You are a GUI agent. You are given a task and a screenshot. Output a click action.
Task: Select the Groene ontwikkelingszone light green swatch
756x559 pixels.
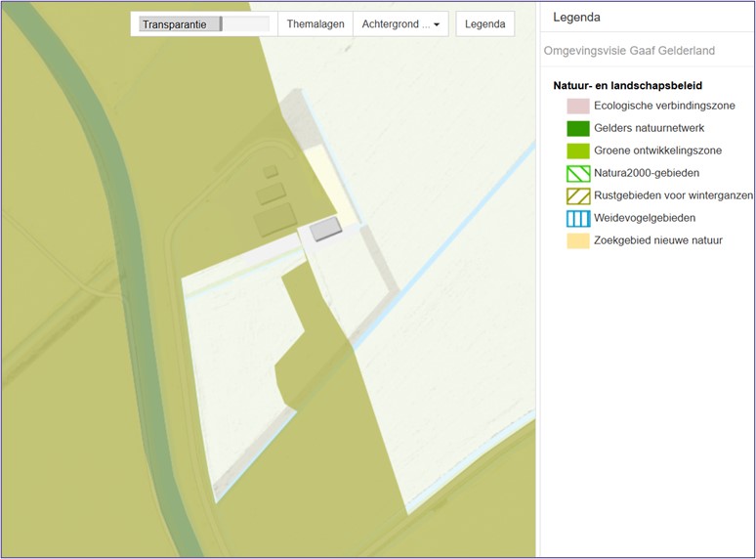578,150
